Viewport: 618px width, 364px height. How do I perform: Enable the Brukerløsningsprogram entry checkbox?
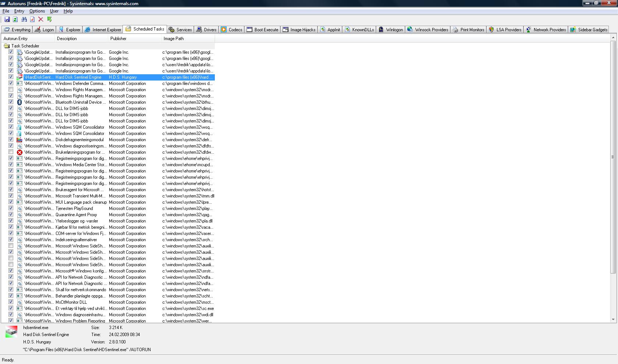point(11,152)
